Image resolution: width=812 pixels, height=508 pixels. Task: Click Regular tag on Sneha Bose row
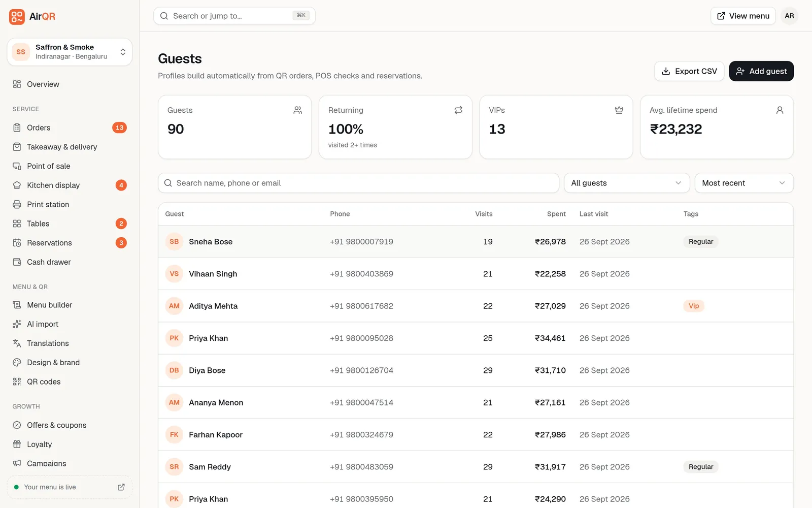701,242
